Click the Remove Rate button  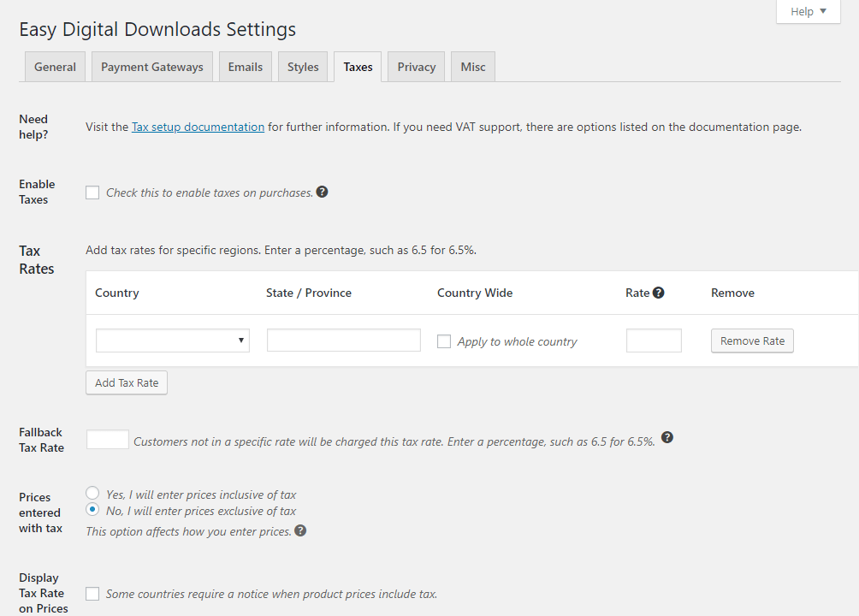752,341
